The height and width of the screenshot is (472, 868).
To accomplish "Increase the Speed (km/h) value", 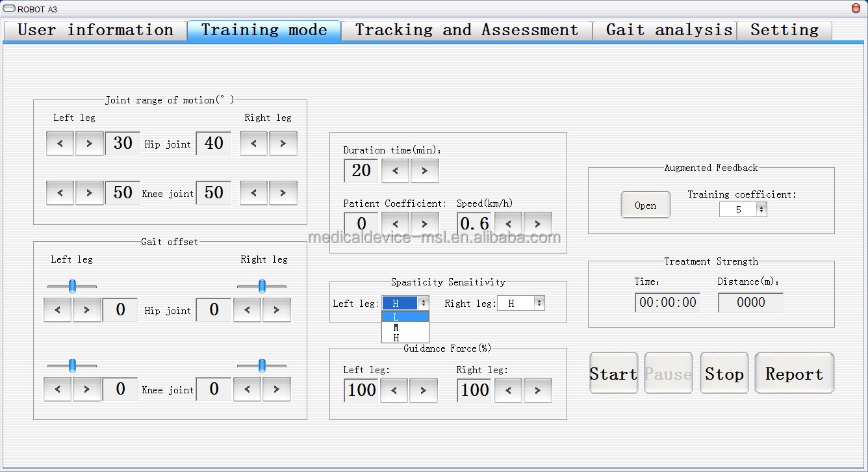I will pos(537,224).
